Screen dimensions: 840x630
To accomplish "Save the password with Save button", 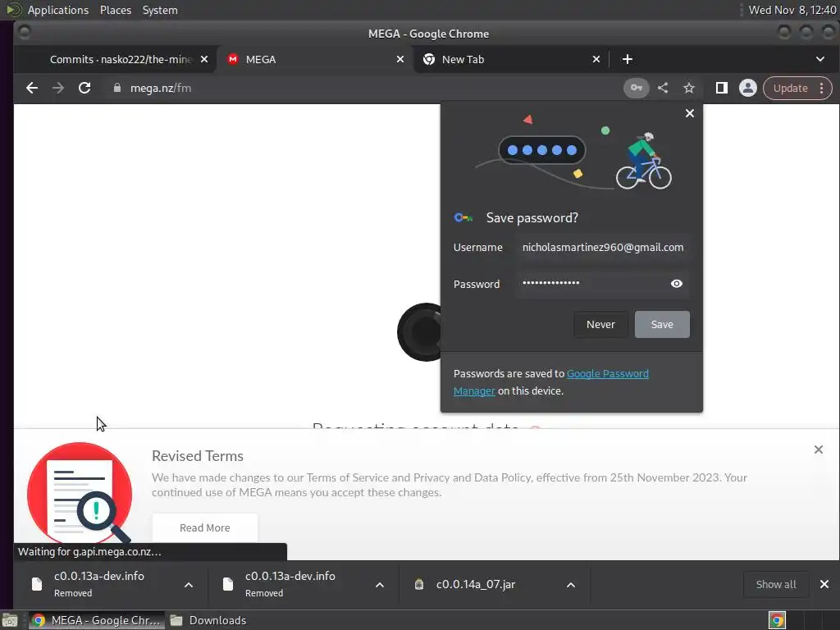I will (662, 324).
